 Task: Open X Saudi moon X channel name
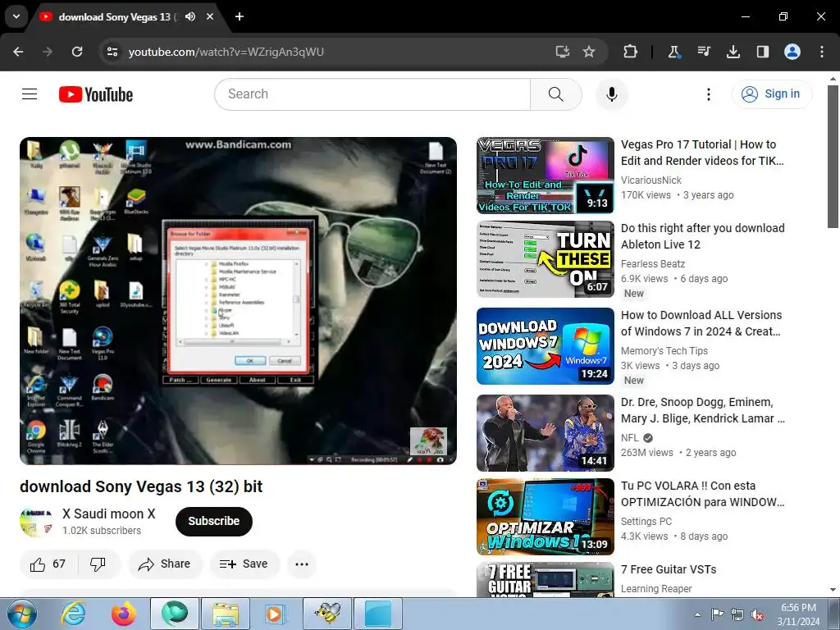pyautogui.click(x=109, y=514)
